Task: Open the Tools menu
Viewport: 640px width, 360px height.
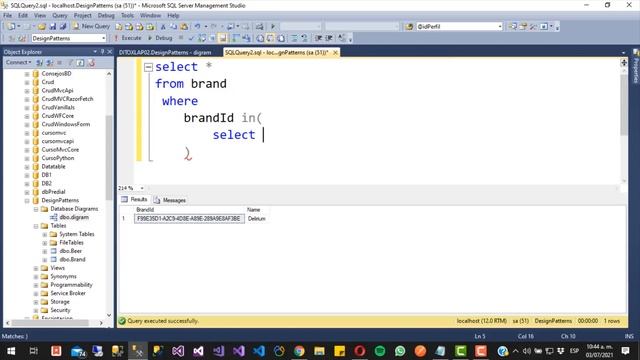Action: coord(127,16)
